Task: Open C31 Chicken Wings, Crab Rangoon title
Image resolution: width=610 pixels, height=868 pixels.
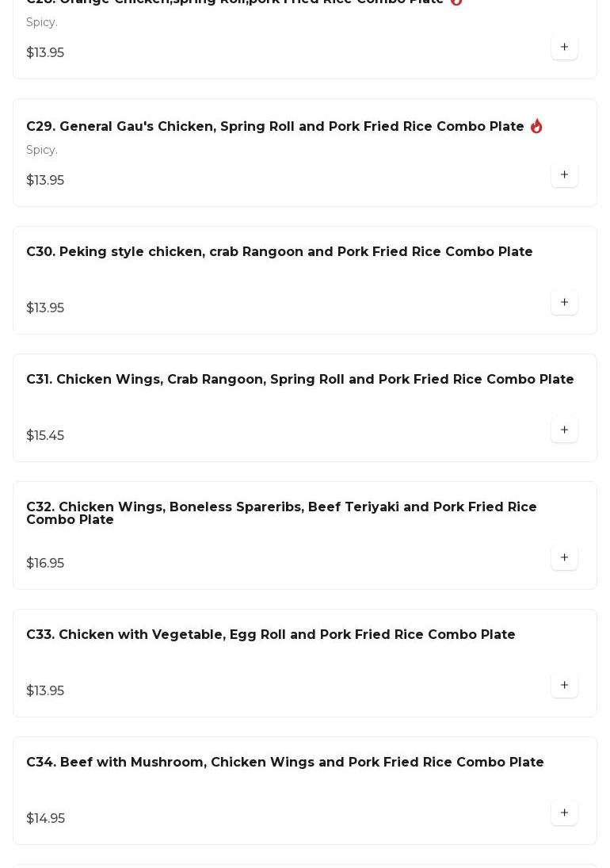Action: 299,379
